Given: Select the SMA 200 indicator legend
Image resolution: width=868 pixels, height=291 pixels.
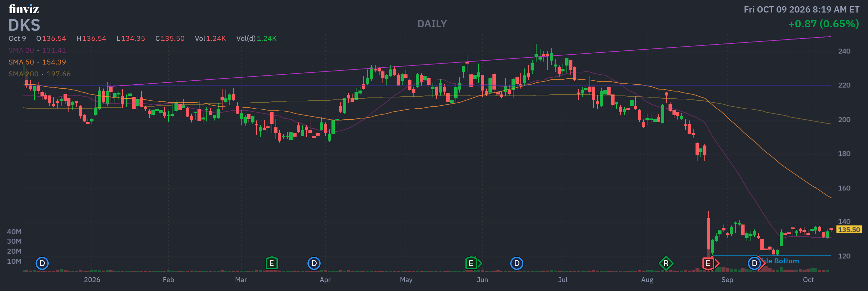Looking at the screenshot, I should pyautogui.click(x=39, y=74).
